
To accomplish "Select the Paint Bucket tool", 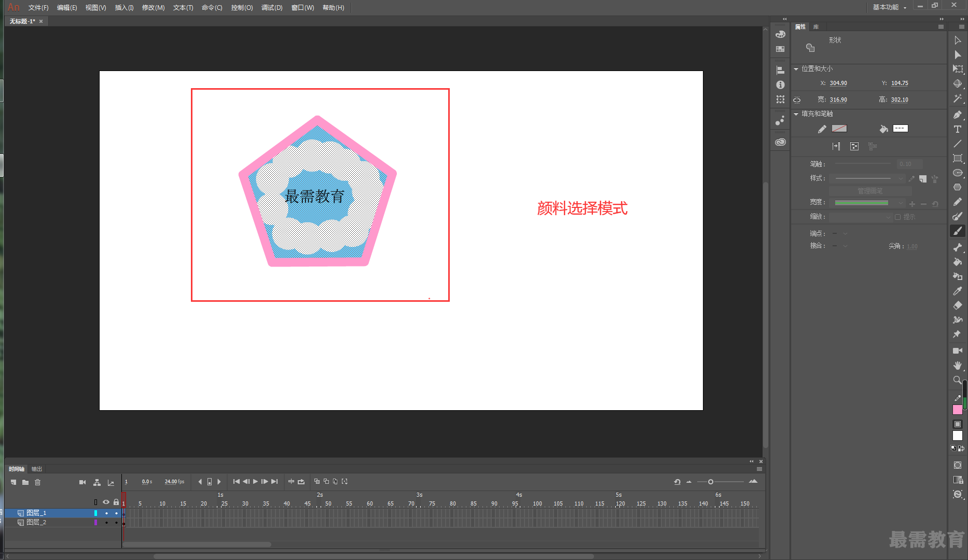I will [x=958, y=262].
